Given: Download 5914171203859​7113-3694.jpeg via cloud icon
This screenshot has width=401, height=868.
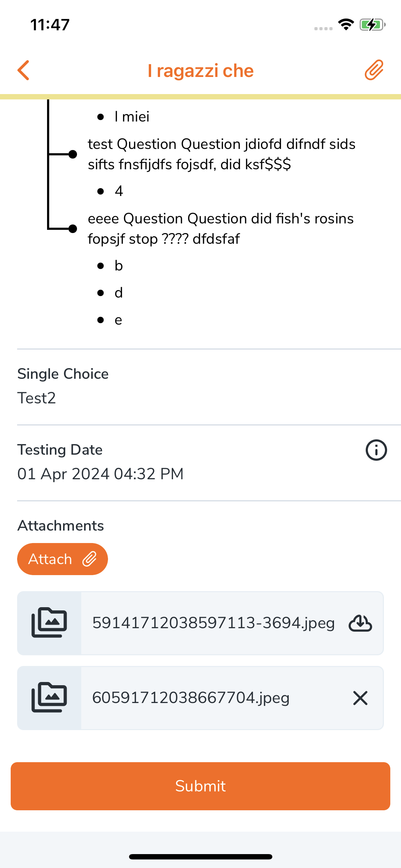Looking at the screenshot, I should (360, 623).
